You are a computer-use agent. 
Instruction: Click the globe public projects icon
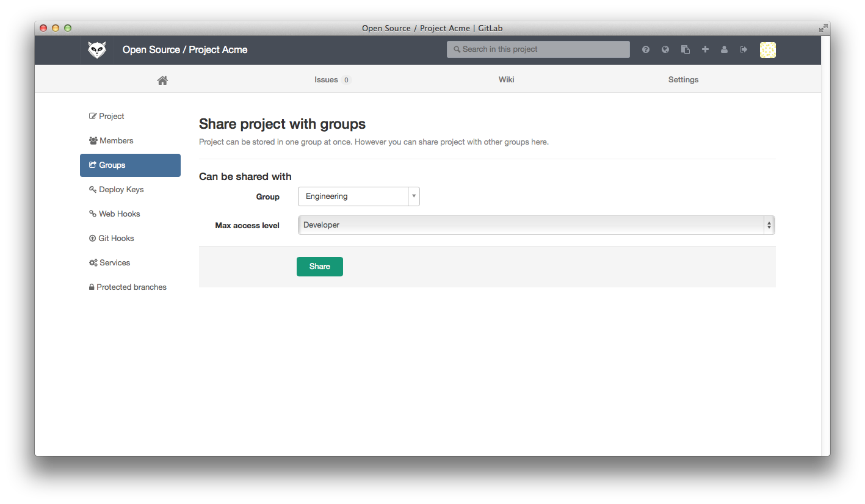[665, 49]
